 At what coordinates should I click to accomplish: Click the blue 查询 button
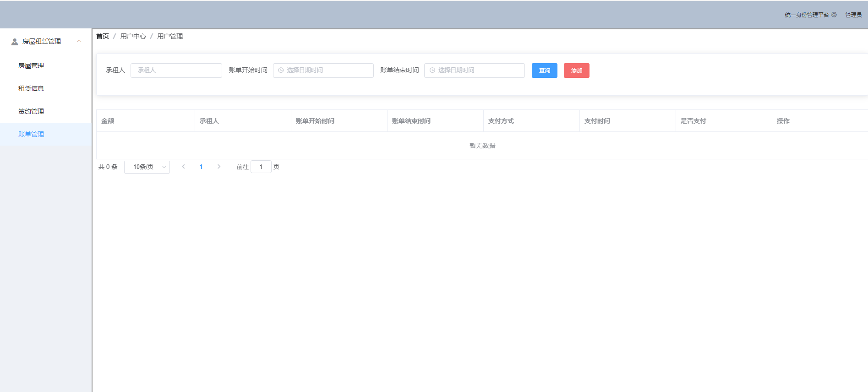point(545,71)
